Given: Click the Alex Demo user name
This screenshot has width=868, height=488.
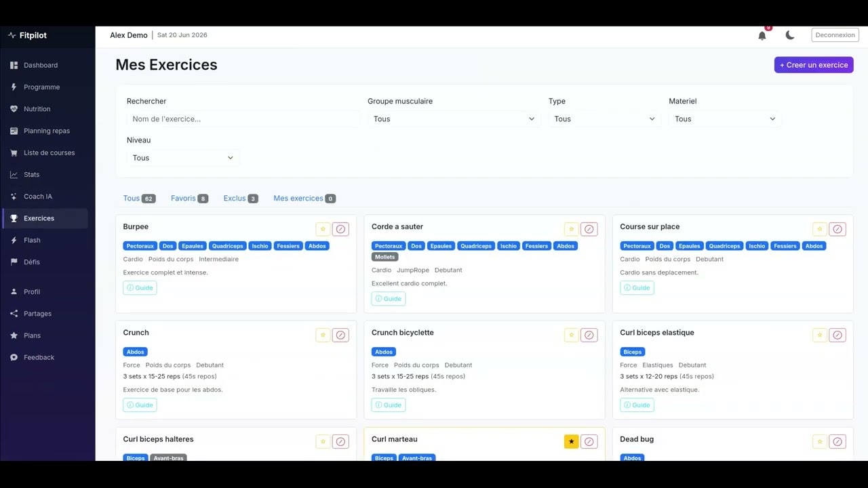Looking at the screenshot, I should [x=129, y=35].
